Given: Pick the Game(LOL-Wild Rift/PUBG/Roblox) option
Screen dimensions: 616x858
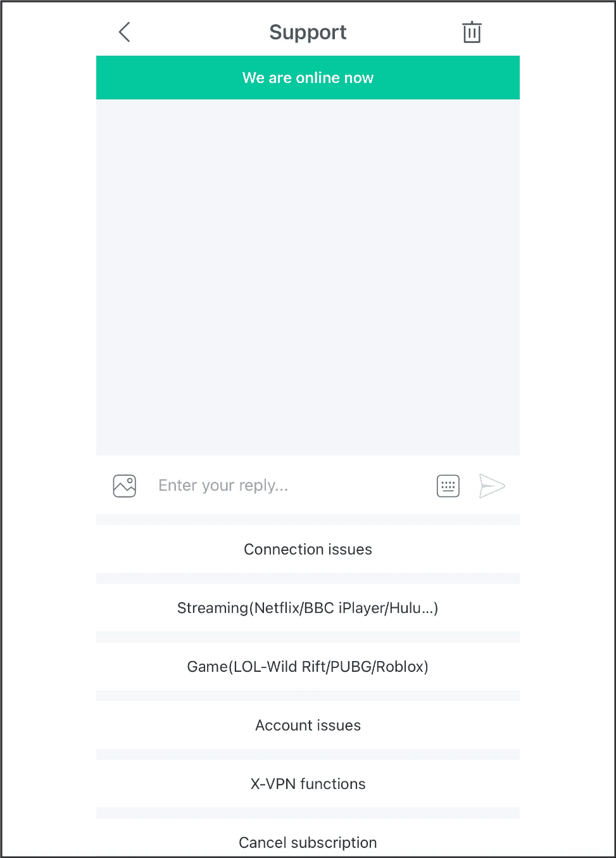Looking at the screenshot, I should click(308, 667).
